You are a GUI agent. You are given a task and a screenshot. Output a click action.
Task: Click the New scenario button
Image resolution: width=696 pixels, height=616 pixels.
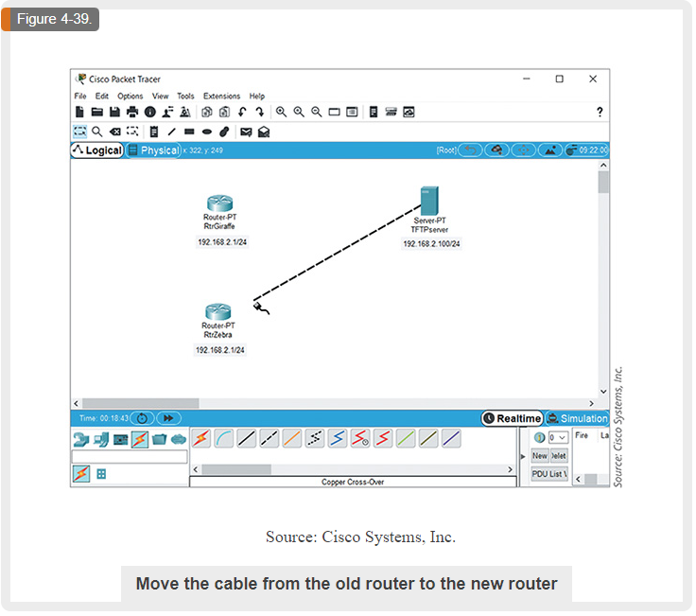[540, 456]
